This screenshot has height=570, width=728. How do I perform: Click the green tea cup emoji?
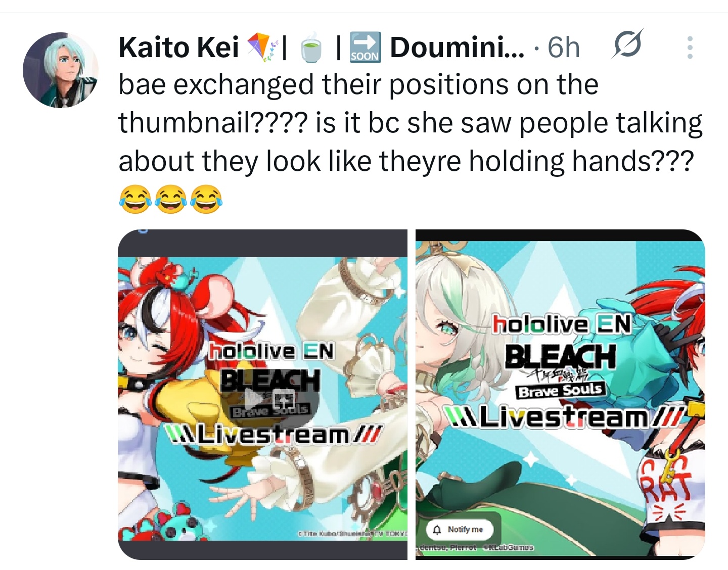tap(311, 47)
